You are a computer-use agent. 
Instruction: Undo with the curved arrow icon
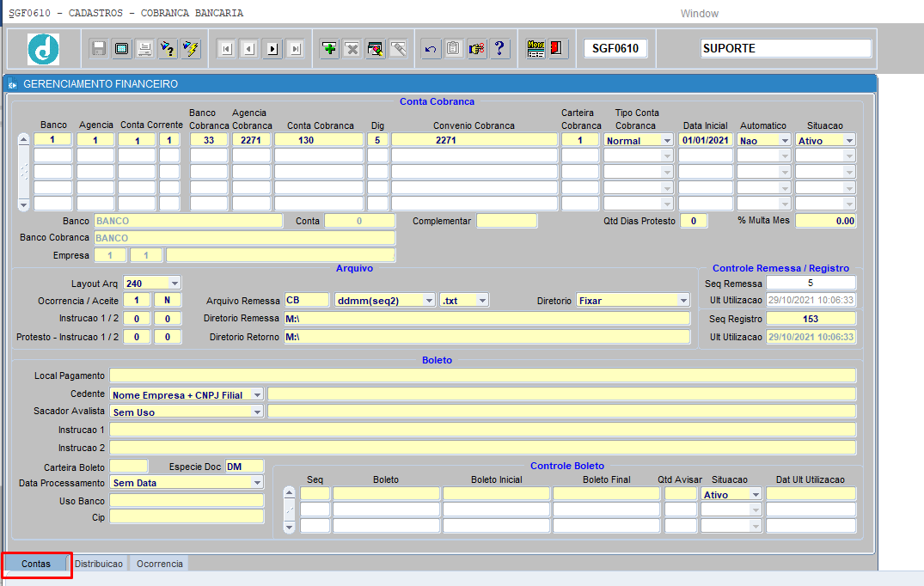(431, 49)
